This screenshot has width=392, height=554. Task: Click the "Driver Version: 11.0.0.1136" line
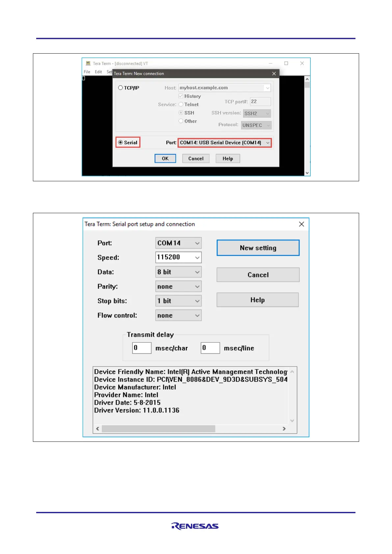[137, 410]
